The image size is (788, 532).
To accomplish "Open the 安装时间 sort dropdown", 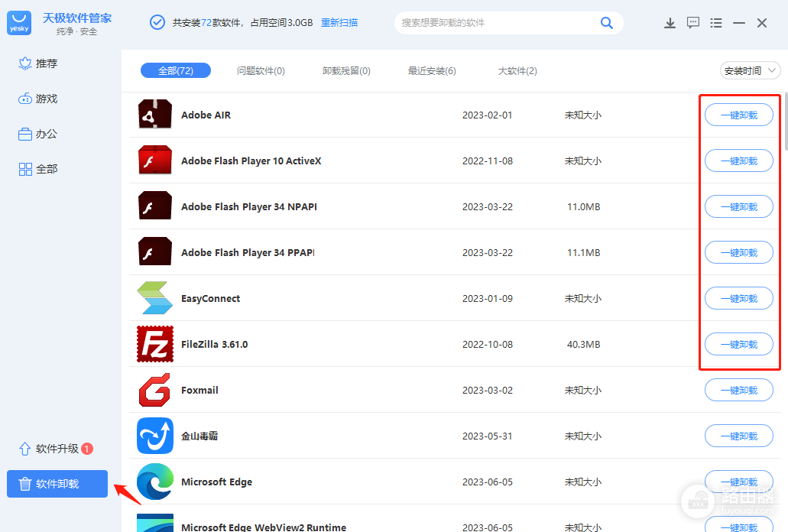I will tap(750, 71).
